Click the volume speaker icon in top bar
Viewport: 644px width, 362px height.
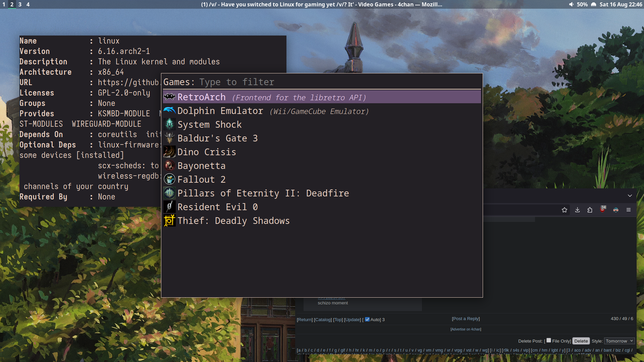[571, 4]
